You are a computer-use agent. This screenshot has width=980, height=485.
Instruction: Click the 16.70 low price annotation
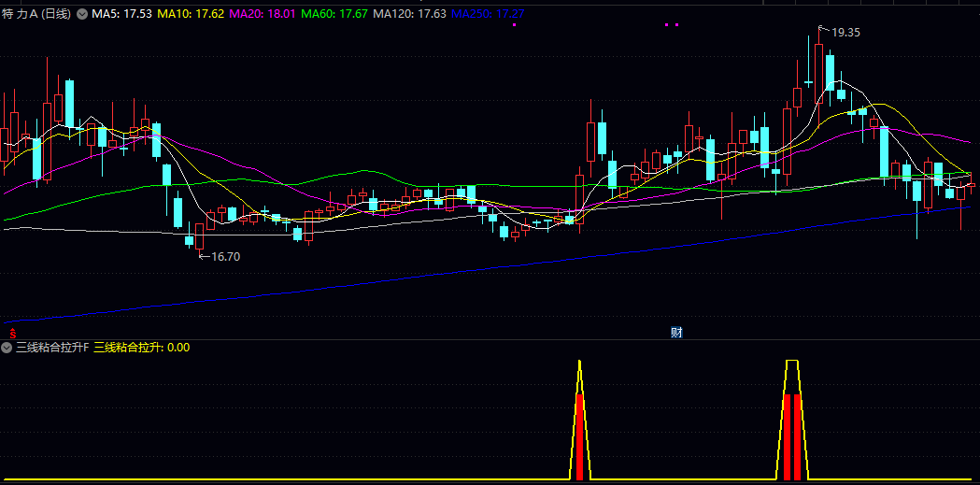[x=225, y=256]
